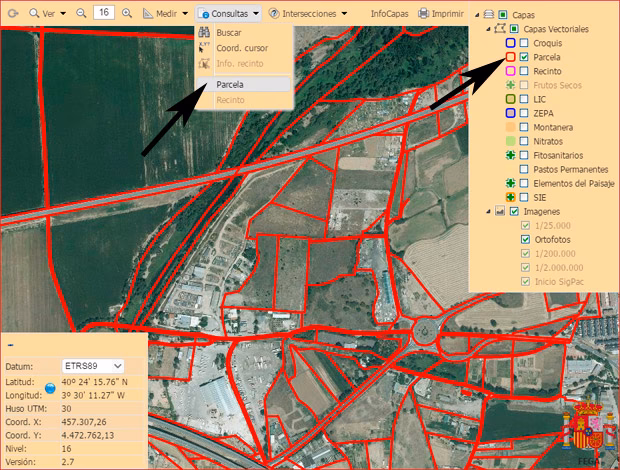
Task: Click the zoom out magnifier icon
Action: (80, 13)
